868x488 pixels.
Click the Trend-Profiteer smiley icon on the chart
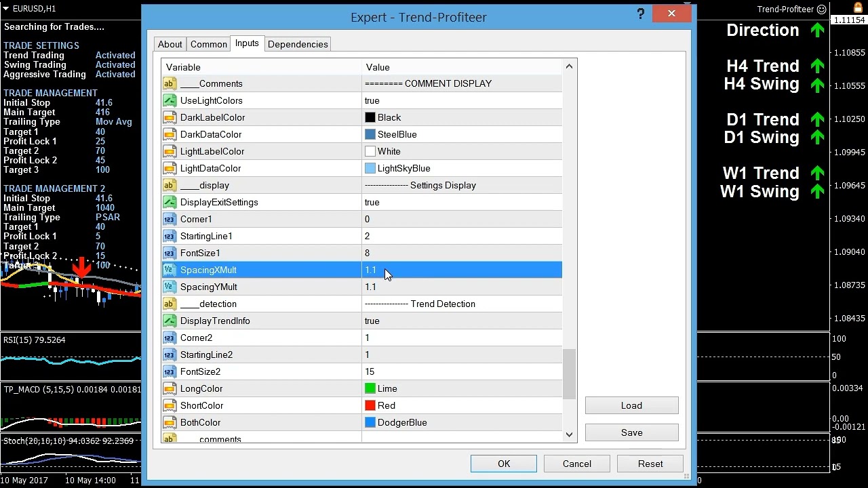(821, 9)
